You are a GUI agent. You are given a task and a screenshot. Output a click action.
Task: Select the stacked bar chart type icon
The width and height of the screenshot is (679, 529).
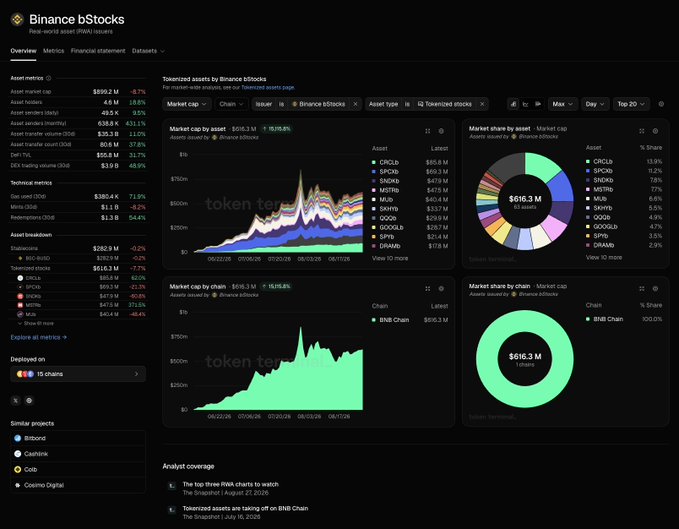(513, 104)
